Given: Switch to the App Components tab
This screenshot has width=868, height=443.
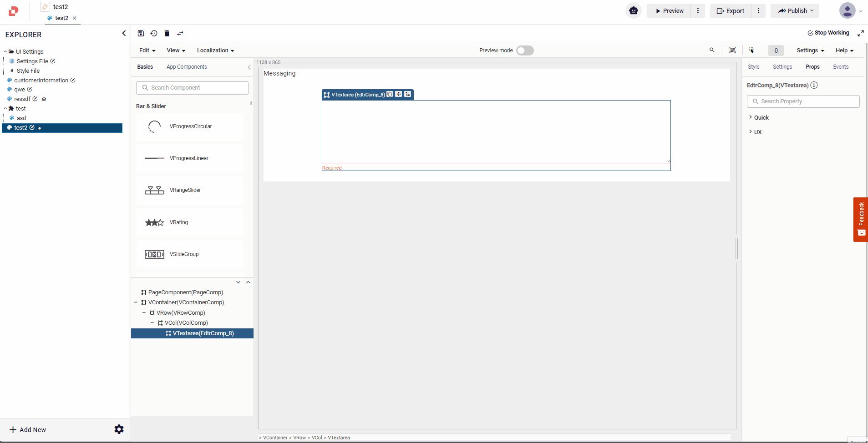Looking at the screenshot, I should [x=187, y=67].
